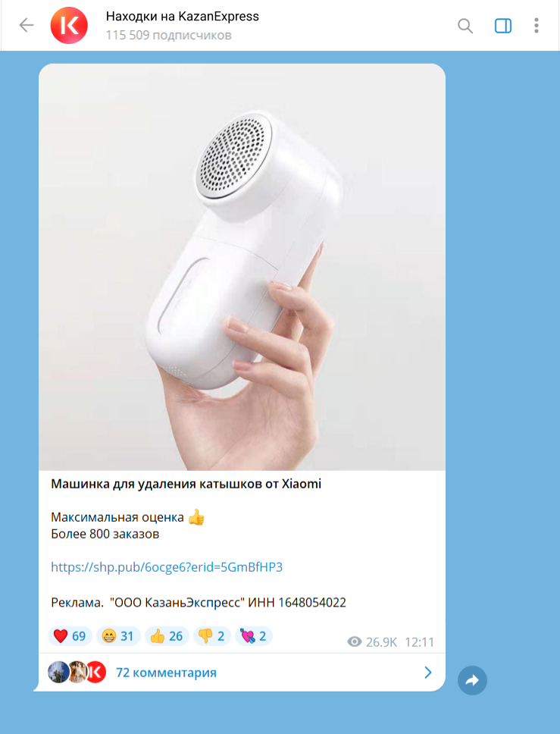This screenshot has width=560, height=734.
Task: Open the 72 комментария thread
Action: (x=166, y=673)
